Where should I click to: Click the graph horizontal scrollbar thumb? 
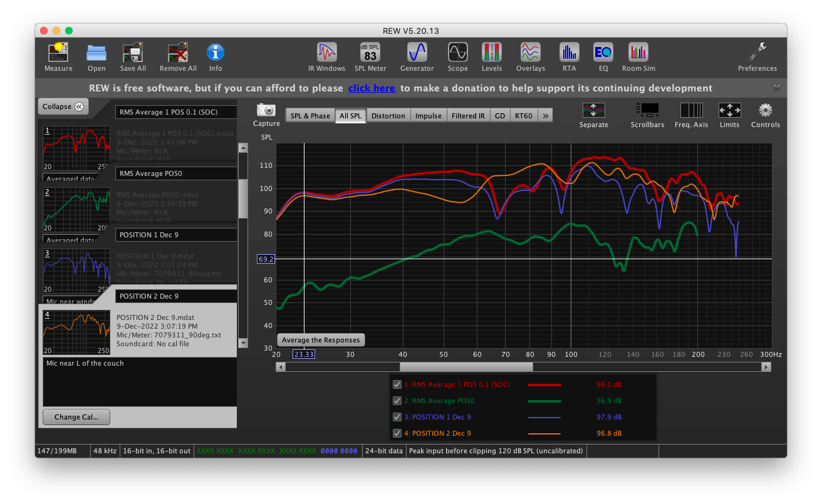tap(466, 367)
